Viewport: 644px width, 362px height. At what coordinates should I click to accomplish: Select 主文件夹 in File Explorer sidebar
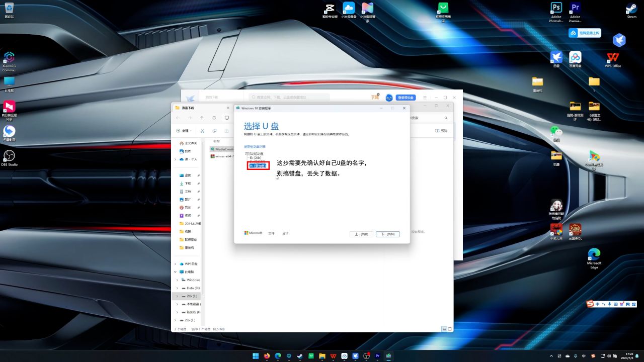point(188,143)
